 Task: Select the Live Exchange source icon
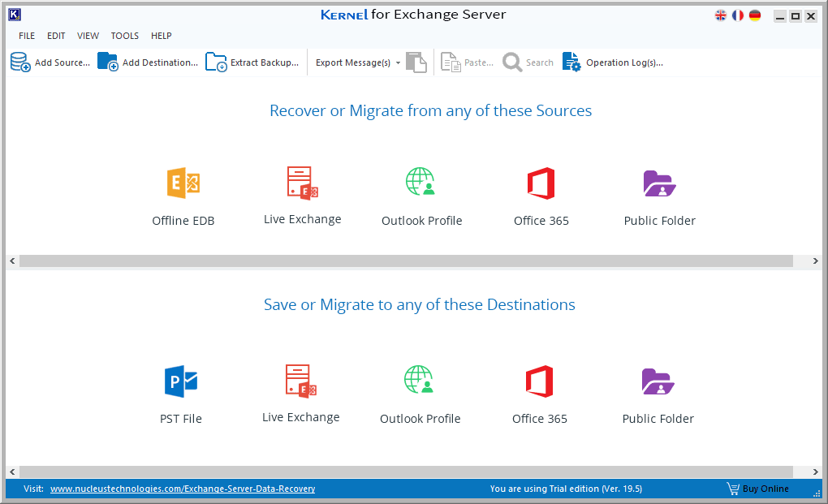tap(303, 183)
